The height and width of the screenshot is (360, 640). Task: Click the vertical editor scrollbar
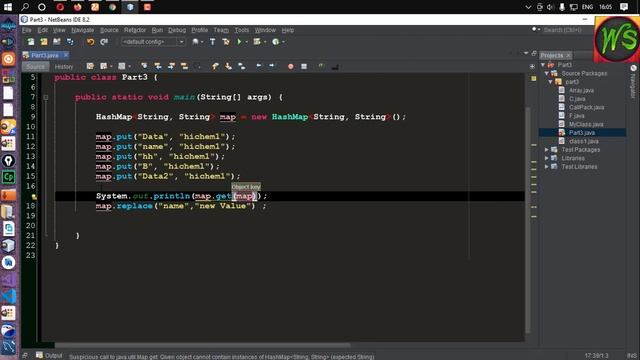click(x=527, y=220)
